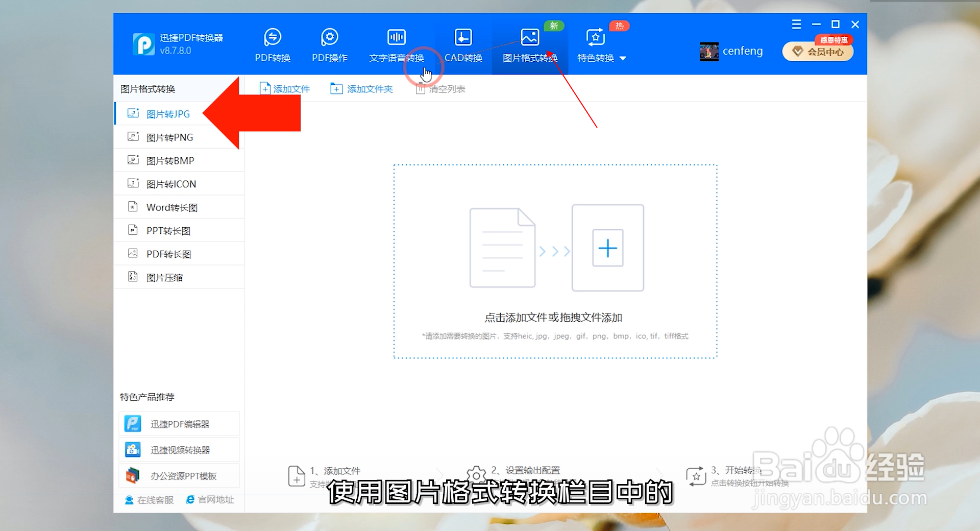Open 办公资源PPT模板 recommended product
The image size is (980, 531).
tap(179, 476)
